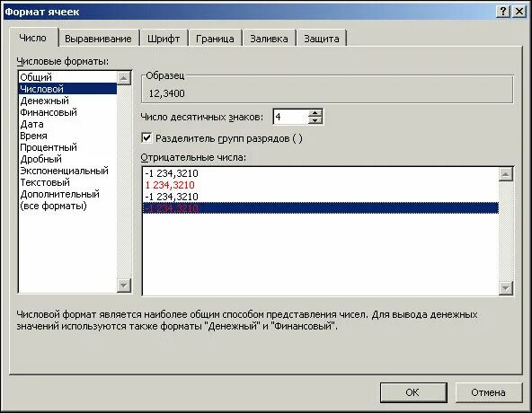
Task: Choose the Текстовый format
Action: click(68, 182)
